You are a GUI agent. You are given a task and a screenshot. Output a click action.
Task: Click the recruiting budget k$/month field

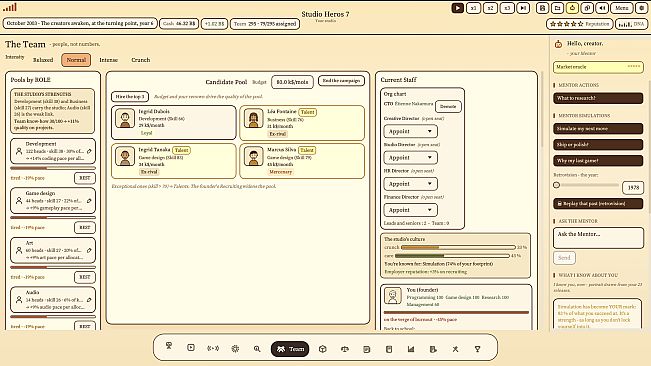click(x=292, y=82)
